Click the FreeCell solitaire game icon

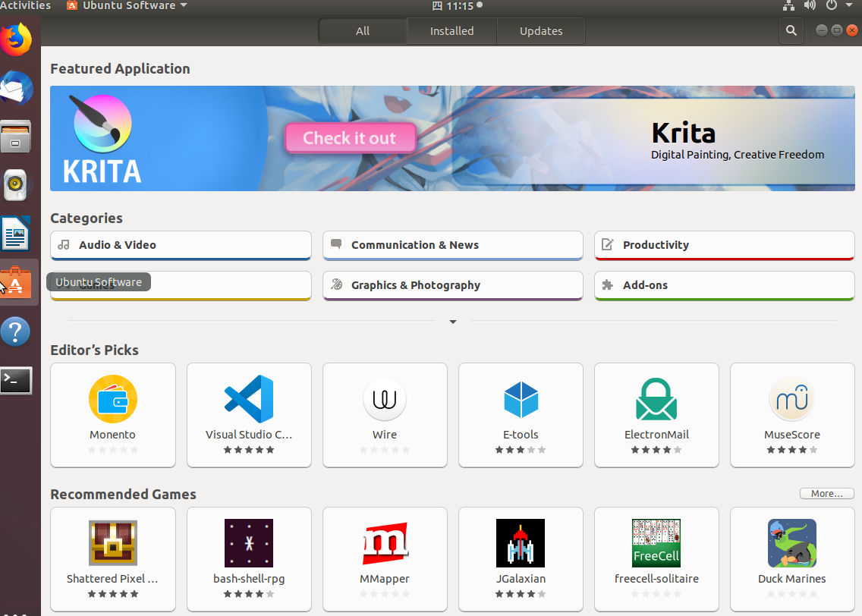(656, 543)
